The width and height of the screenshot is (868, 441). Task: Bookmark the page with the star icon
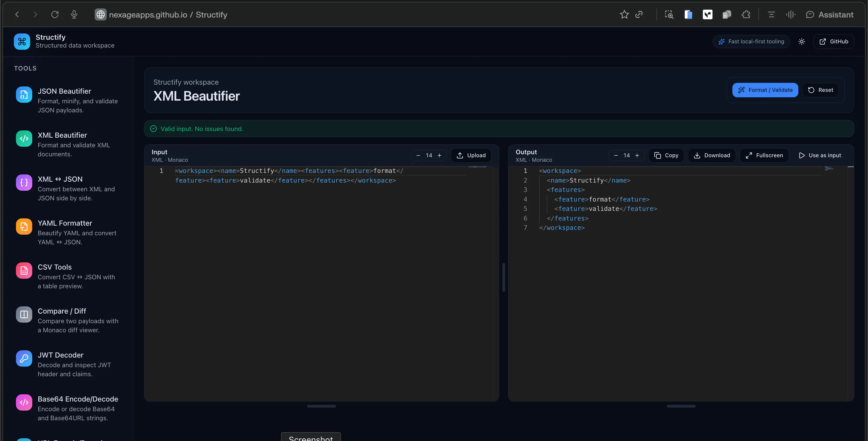[x=624, y=14]
